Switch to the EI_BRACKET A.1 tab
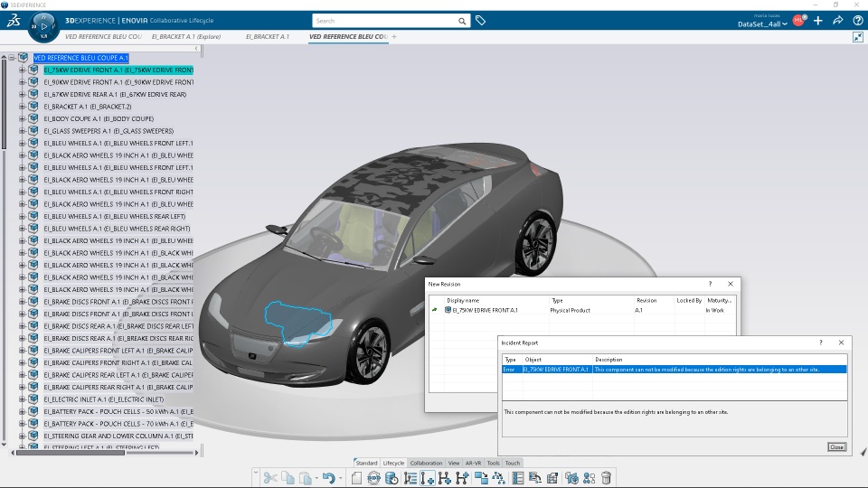 [268, 36]
